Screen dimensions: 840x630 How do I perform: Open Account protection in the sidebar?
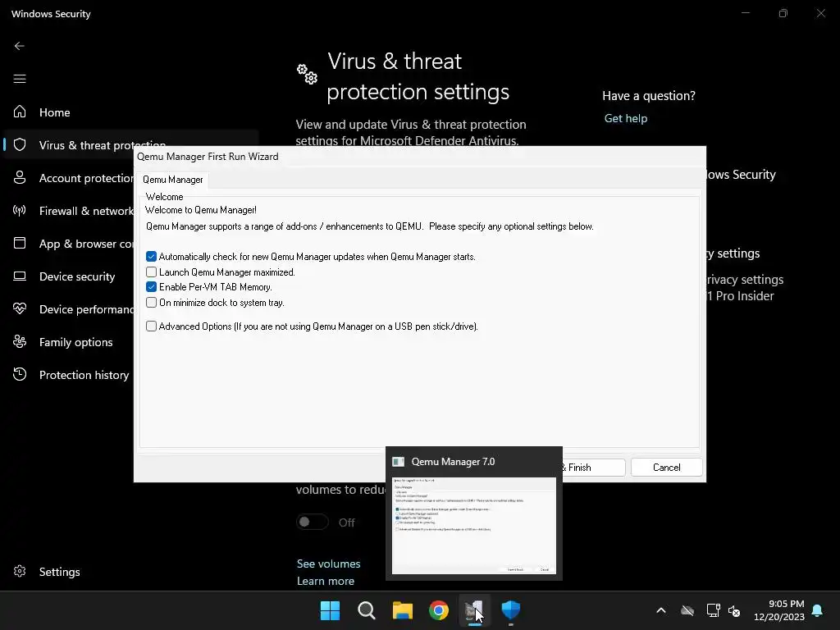pos(86,178)
